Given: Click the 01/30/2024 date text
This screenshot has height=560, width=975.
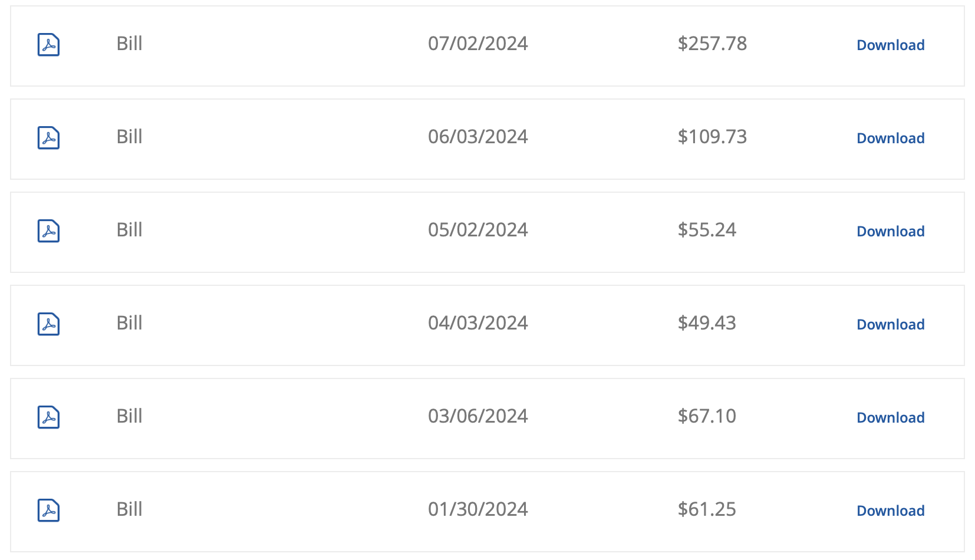Looking at the screenshot, I should (478, 509).
